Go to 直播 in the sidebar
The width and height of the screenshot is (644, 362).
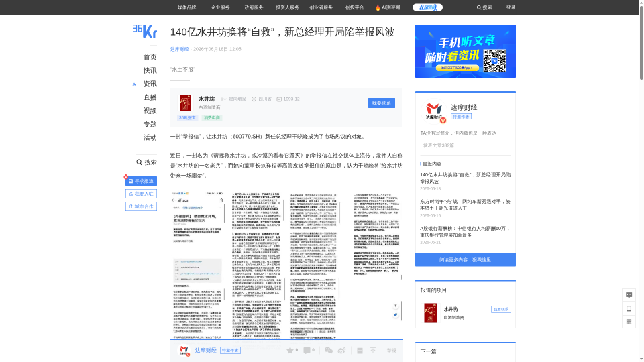coord(150,97)
